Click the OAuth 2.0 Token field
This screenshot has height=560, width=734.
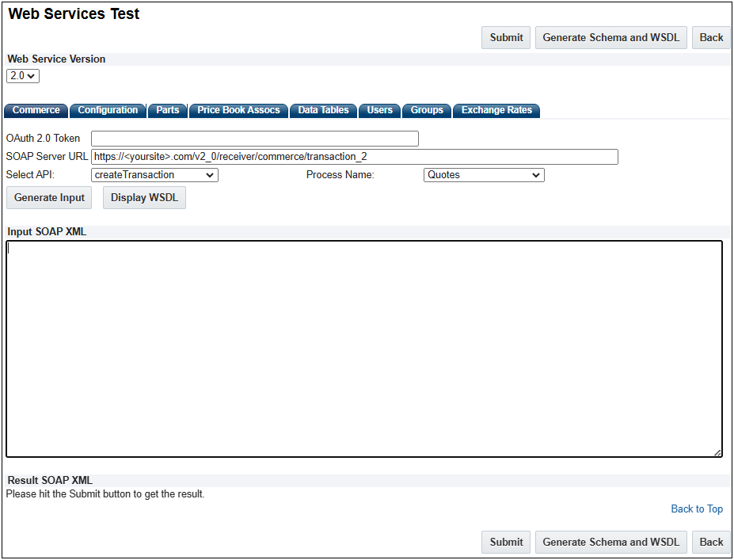click(253, 138)
